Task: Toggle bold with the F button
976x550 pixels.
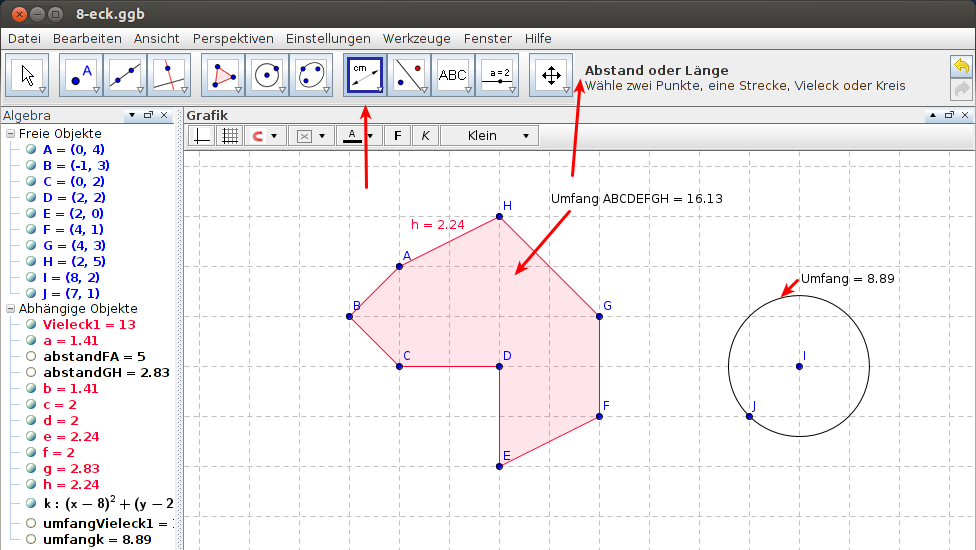Action: (x=397, y=136)
